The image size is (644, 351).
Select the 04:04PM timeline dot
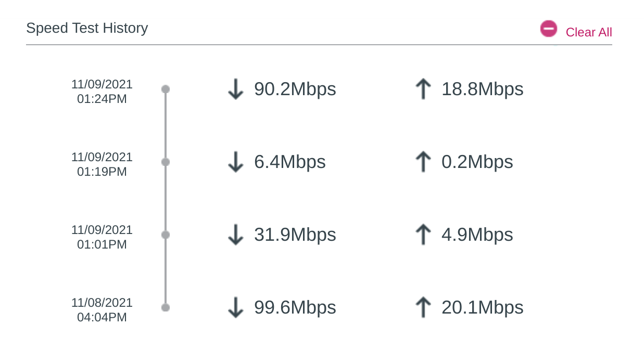coord(166,307)
